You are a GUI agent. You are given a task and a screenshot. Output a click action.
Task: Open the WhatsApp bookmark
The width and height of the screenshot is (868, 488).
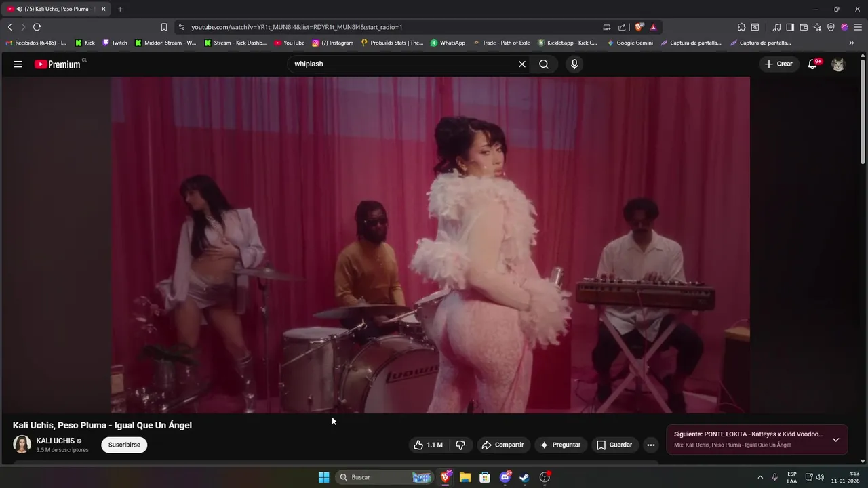(448, 43)
